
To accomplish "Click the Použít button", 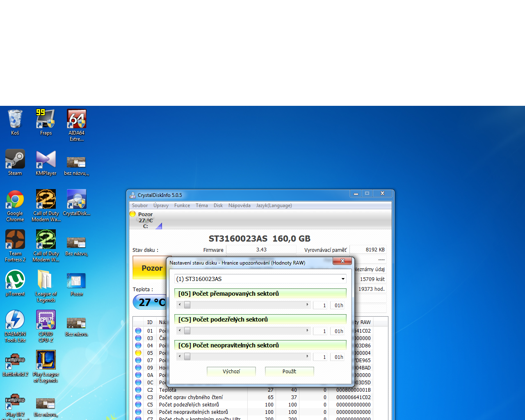I will pos(289,371).
